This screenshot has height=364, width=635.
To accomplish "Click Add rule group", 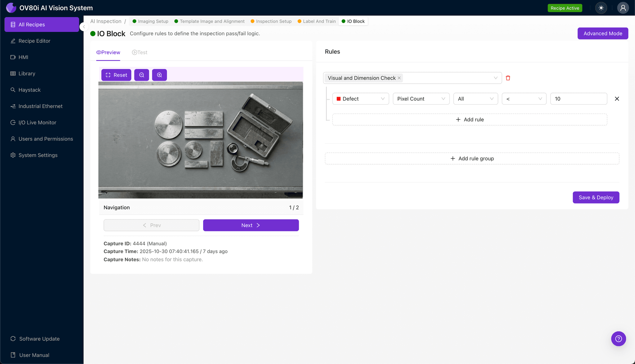I will point(472,159).
